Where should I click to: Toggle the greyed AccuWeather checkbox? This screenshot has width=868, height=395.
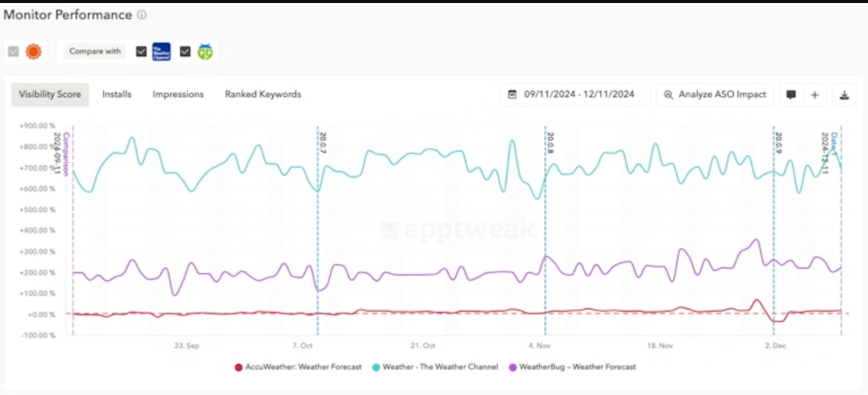tap(14, 51)
